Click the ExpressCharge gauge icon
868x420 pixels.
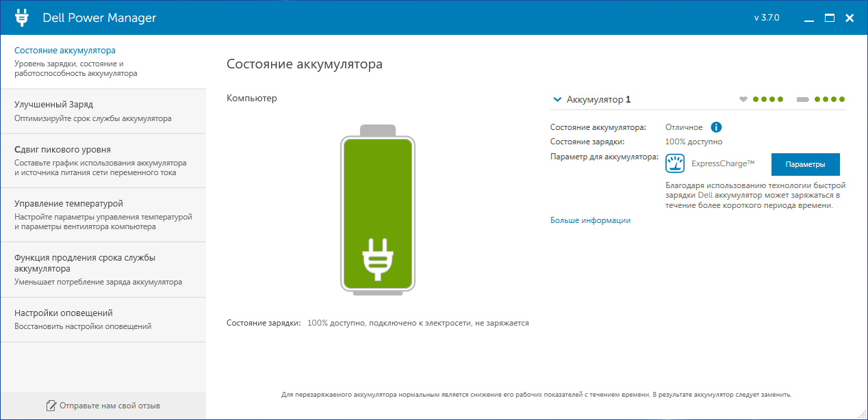coord(675,164)
